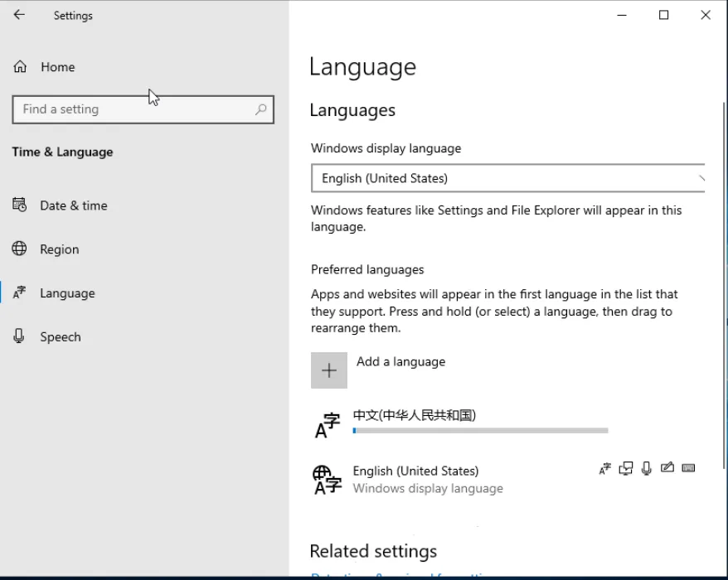728x580 pixels.
Task: Click the search magnifier icon
Action: click(260, 109)
